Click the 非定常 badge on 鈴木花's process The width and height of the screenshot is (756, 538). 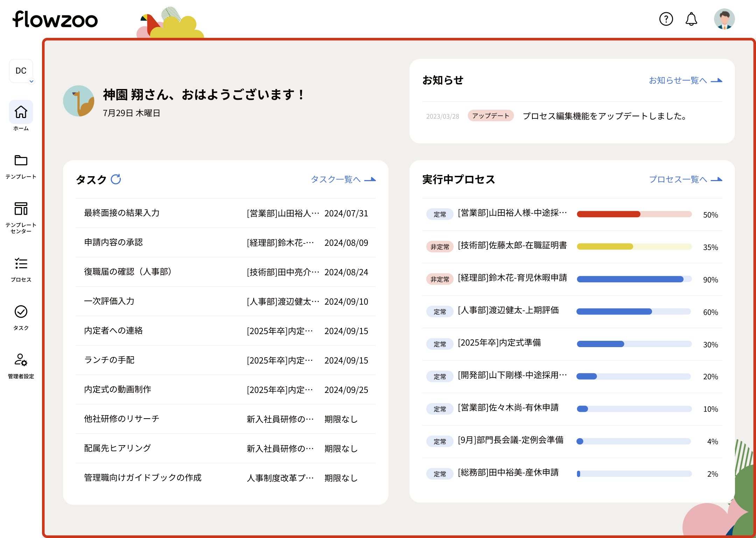click(440, 279)
